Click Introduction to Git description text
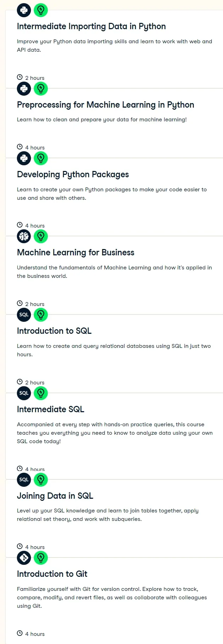The image size is (223, 644). [112, 598]
